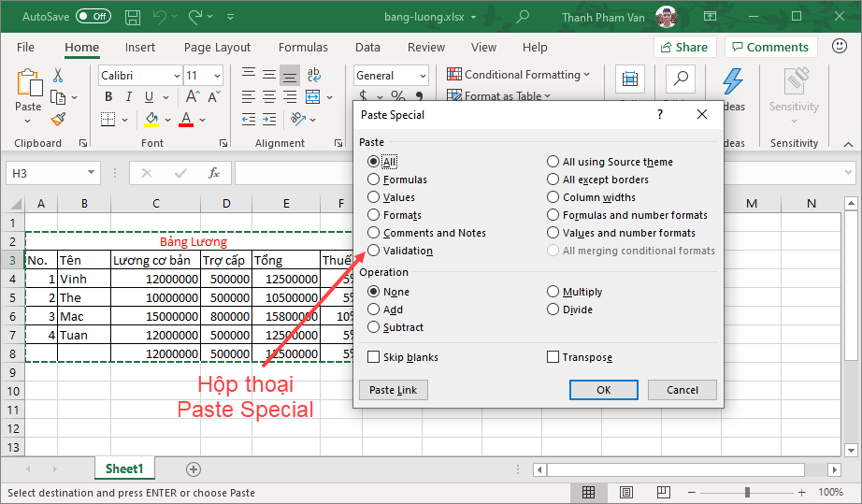Increase font size with large A icon

(193, 96)
